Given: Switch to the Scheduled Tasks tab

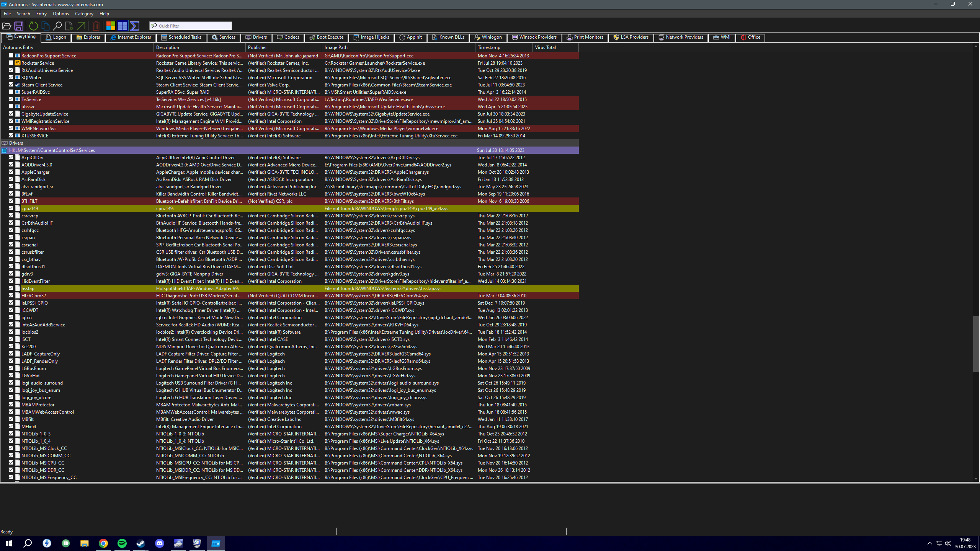Looking at the screenshot, I should coord(181,37).
